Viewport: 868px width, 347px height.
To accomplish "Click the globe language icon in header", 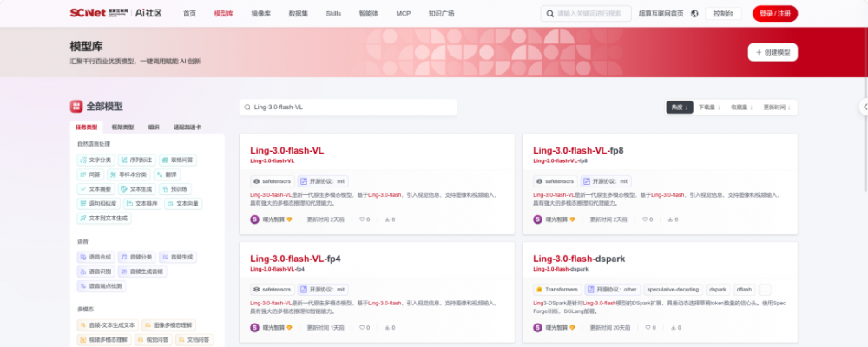I will tap(694, 13).
